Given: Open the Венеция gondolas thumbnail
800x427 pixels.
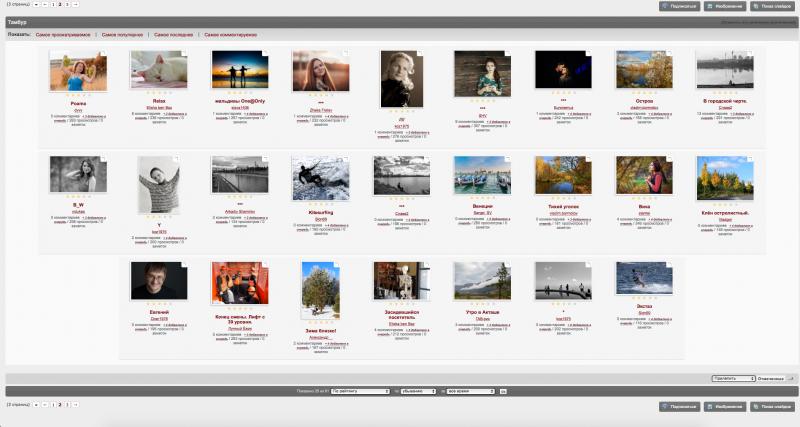Looking at the screenshot, I should [482, 175].
